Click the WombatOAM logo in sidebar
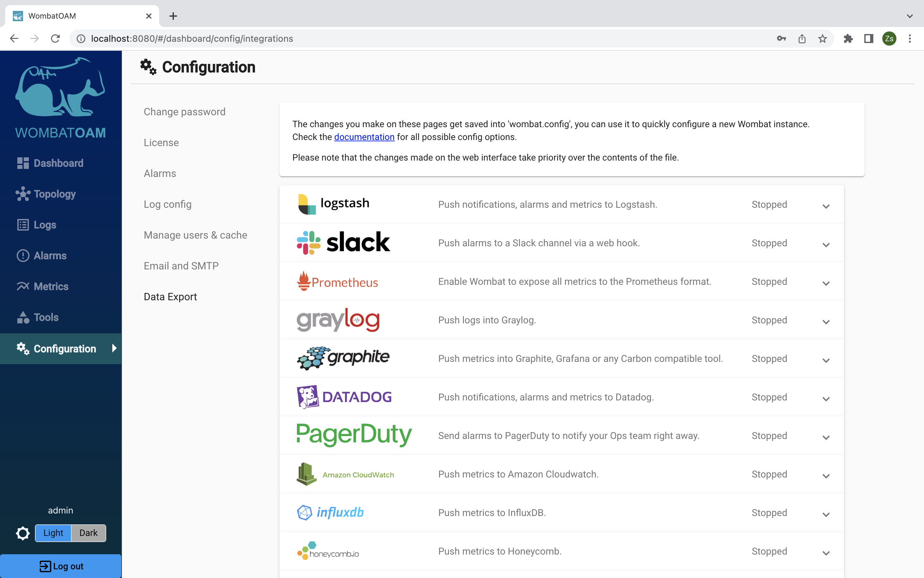This screenshot has width=924, height=578. pos(60,98)
